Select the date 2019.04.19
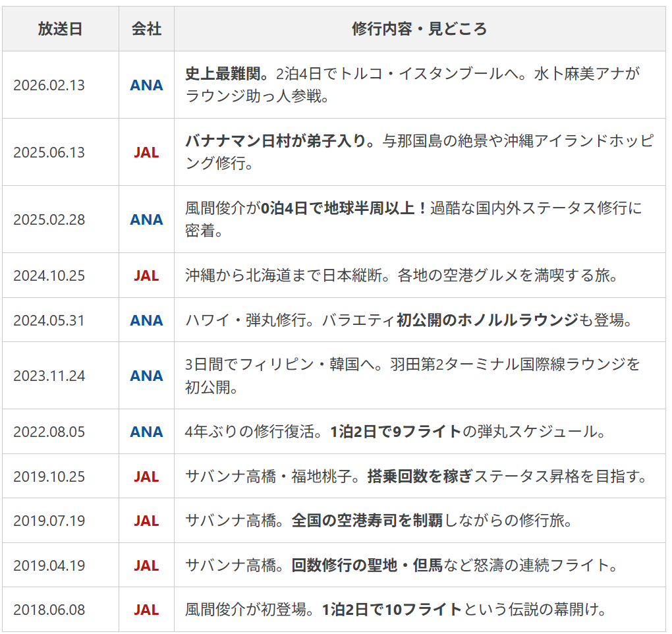 tap(49, 565)
